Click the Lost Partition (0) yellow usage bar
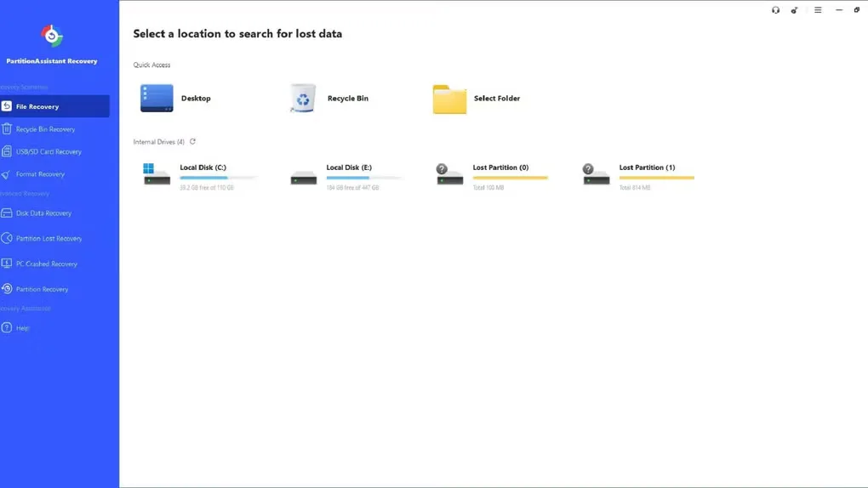The image size is (868, 488). pos(511,178)
